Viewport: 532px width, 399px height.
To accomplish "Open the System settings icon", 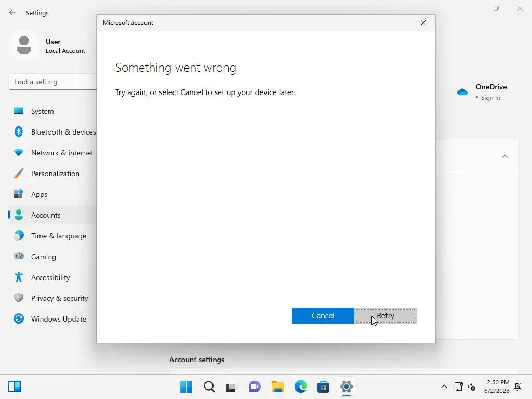I will tap(19, 111).
